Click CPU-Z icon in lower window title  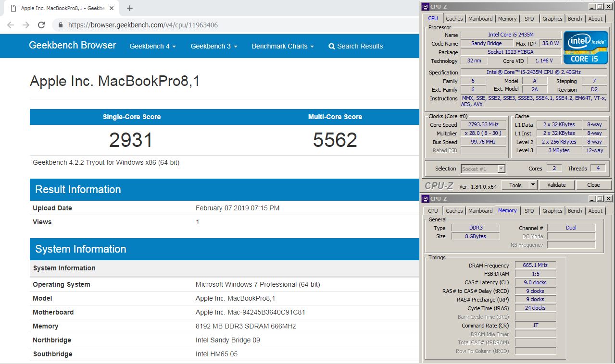(425, 198)
